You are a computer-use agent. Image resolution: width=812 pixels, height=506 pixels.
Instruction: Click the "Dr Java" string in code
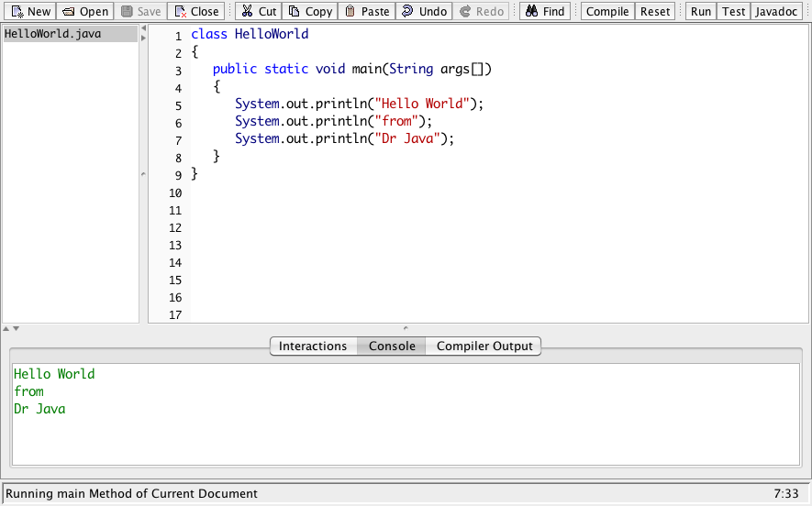407,138
